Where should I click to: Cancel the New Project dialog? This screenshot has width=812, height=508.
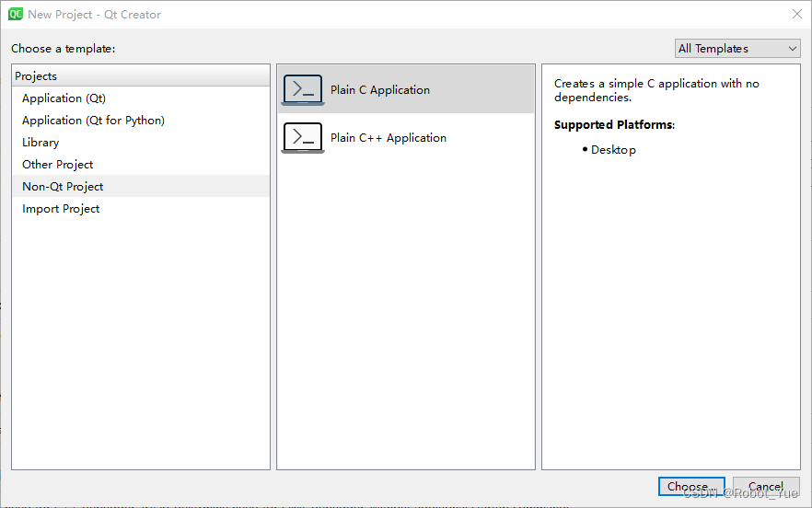766,486
